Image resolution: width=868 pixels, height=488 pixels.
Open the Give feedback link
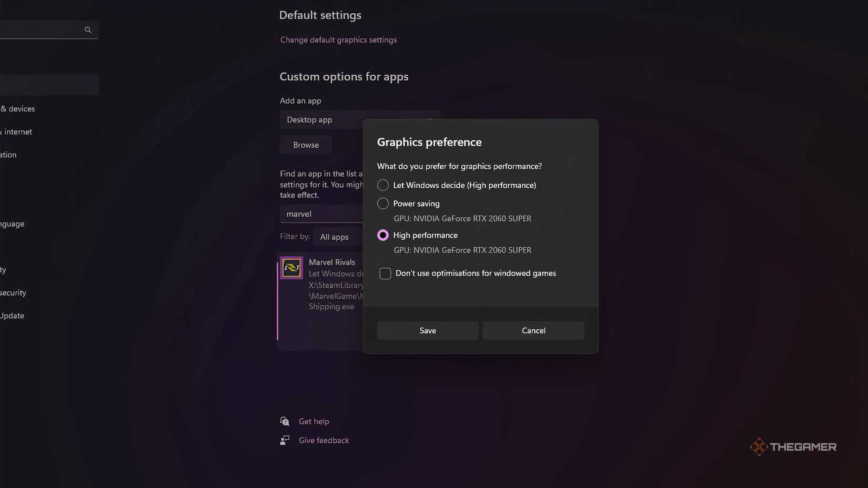coord(324,440)
